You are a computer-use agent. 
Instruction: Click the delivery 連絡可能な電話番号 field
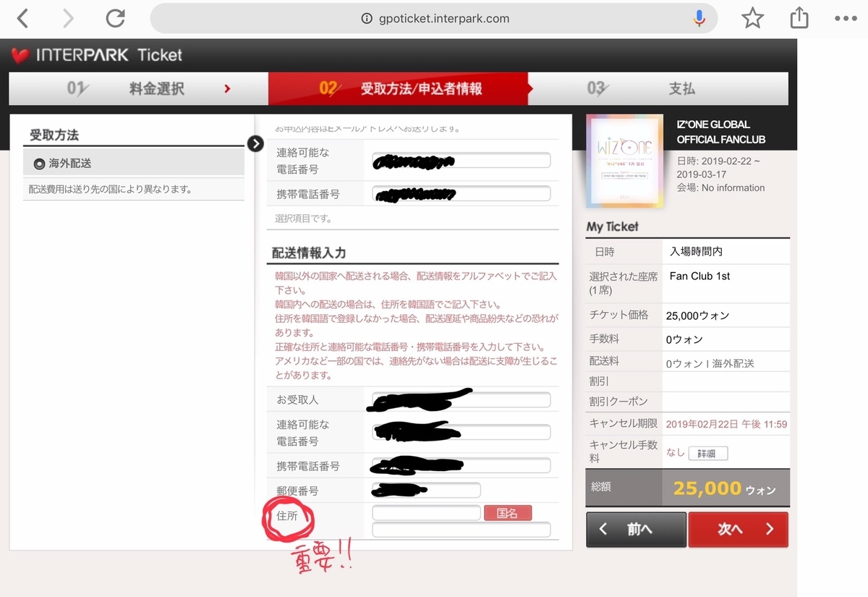tap(461, 433)
